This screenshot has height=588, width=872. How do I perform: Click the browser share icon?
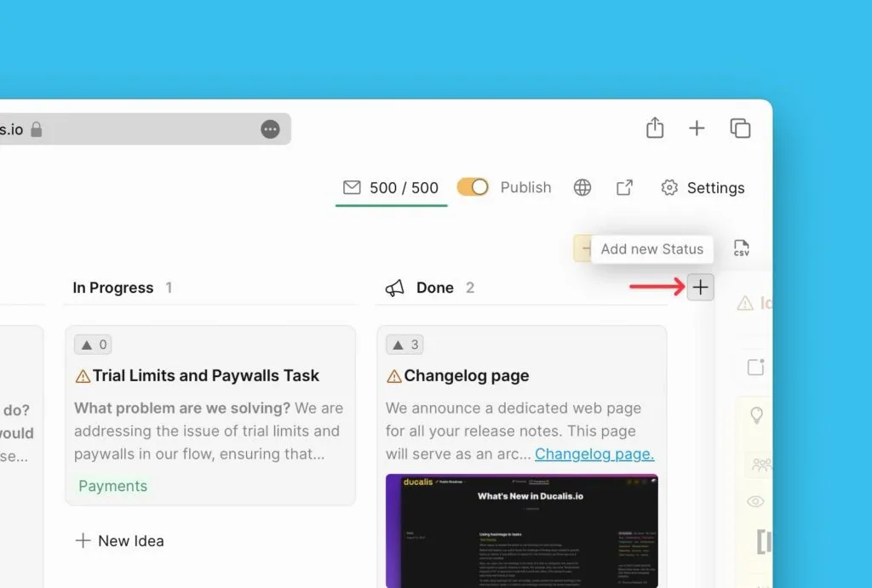tap(655, 128)
